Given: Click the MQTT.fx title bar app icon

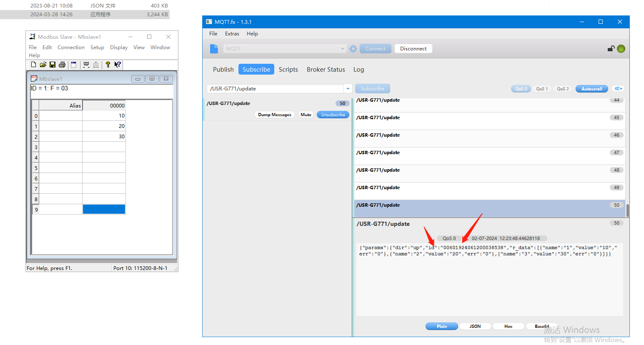Looking at the screenshot, I should 209,22.
